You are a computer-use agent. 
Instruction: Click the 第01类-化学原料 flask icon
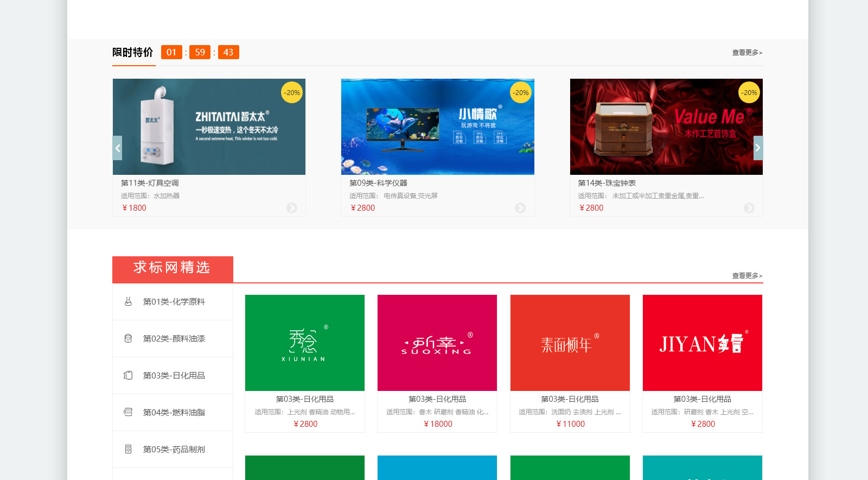(128, 301)
